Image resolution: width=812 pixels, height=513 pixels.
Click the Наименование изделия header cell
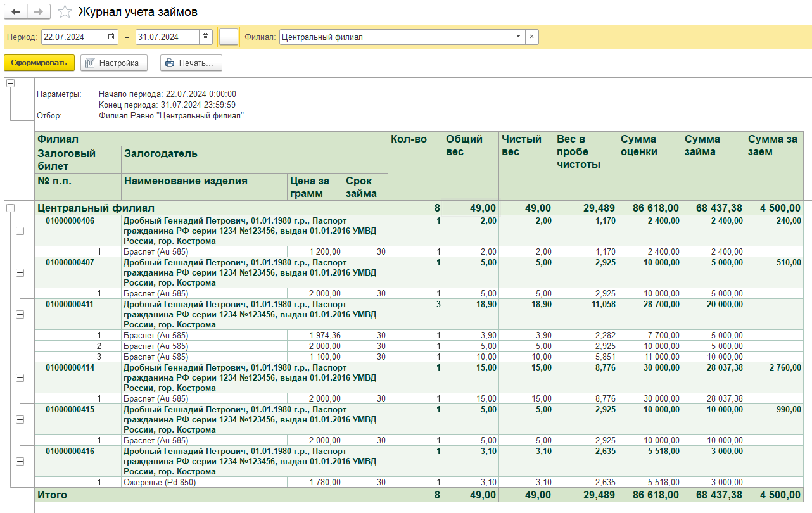point(204,187)
